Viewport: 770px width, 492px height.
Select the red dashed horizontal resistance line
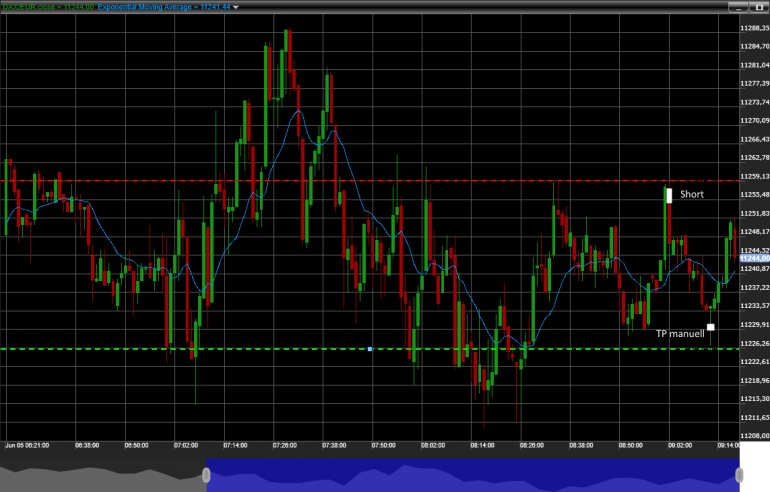pos(370,181)
